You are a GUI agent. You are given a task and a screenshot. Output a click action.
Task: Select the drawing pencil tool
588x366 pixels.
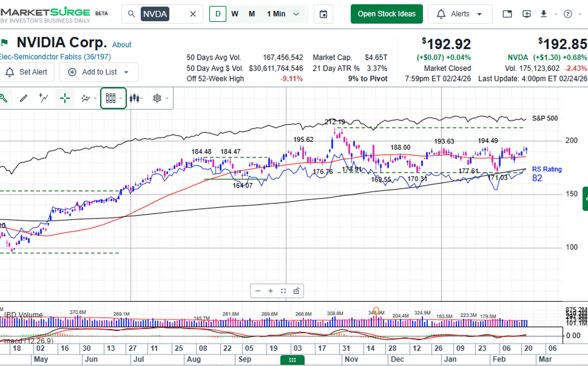pos(23,98)
